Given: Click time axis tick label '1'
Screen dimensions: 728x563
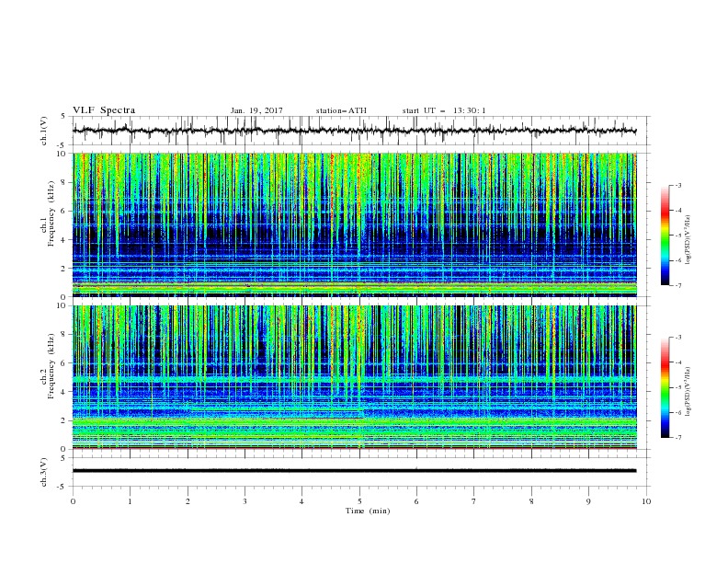Looking at the screenshot, I should point(130,501).
